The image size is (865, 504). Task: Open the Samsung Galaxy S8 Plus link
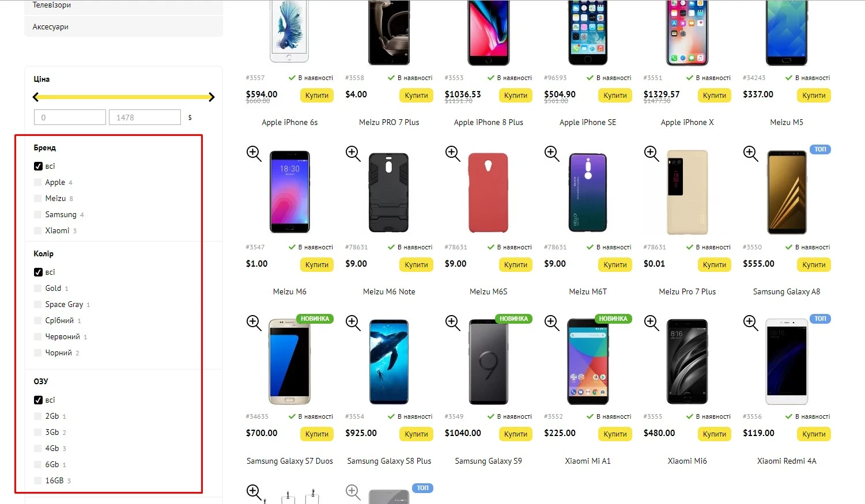pos(389,461)
